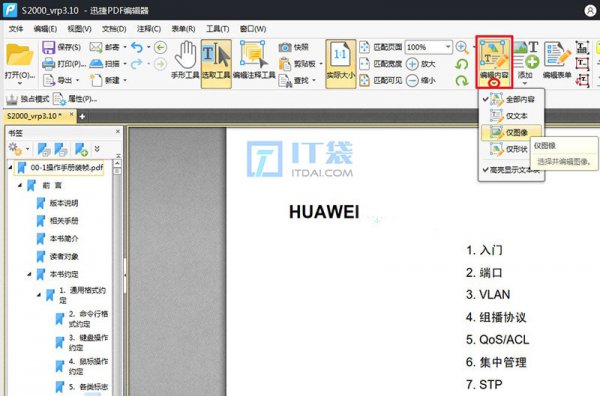The width and height of the screenshot is (600, 396).
Task: Open the 版本说明 bookmark
Action: point(64,203)
